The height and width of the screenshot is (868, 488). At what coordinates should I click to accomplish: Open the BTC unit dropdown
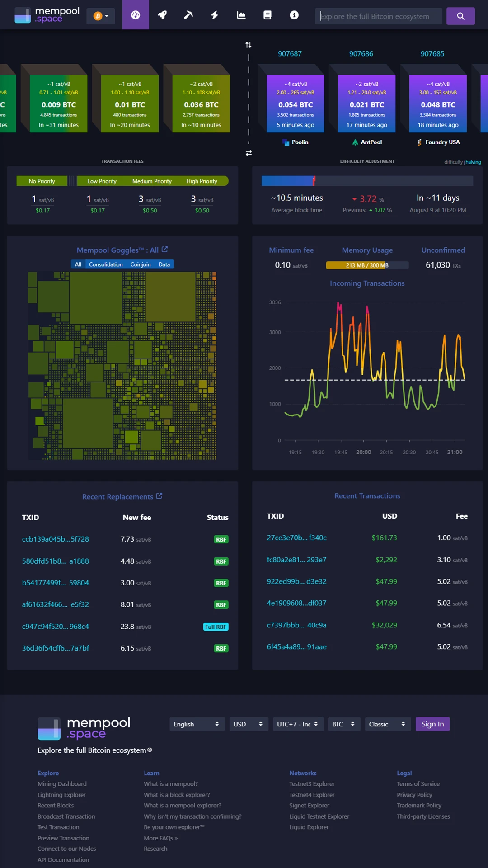pyautogui.click(x=344, y=724)
